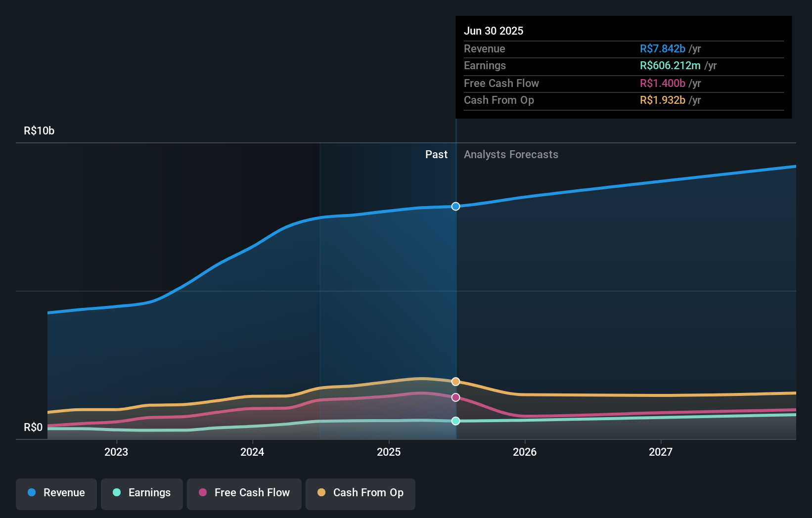Viewport: 812px width, 518px height.
Task: Open the Cash From Op legend entry
Action: [360, 494]
